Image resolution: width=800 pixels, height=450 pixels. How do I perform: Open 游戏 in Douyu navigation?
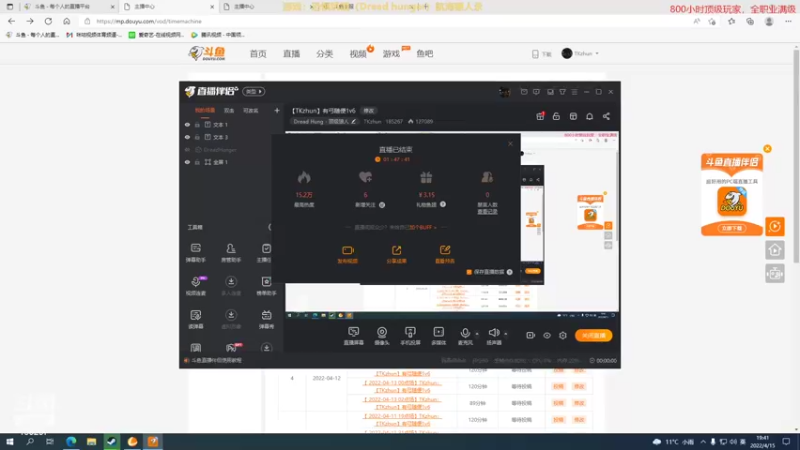point(391,54)
